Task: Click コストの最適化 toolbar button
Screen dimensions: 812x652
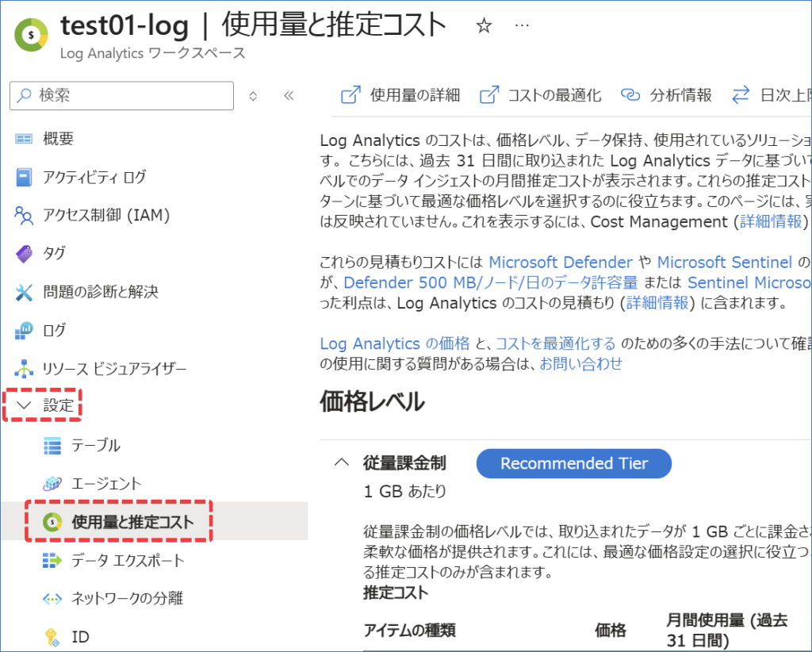Action: (541, 95)
